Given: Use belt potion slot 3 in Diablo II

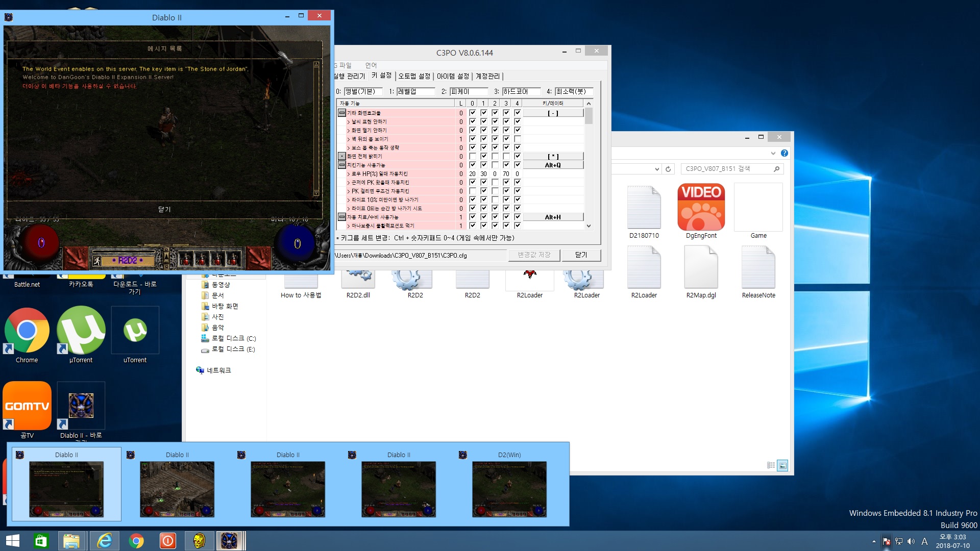Looking at the screenshot, I should (x=217, y=259).
